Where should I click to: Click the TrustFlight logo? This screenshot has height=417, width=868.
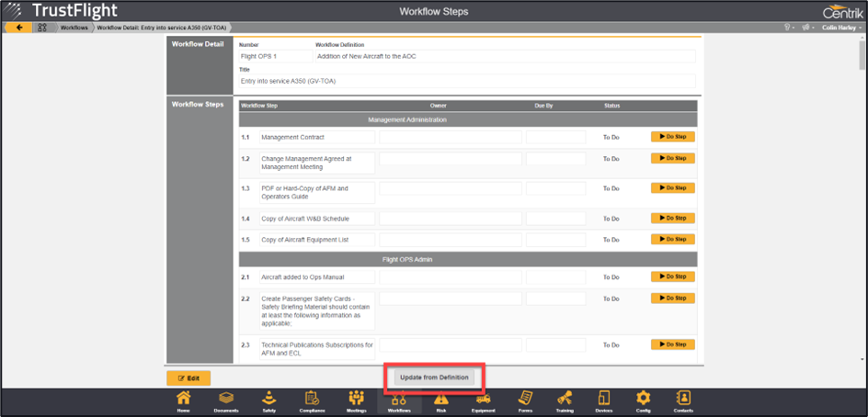pyautogui.click(x=60, y=10)
